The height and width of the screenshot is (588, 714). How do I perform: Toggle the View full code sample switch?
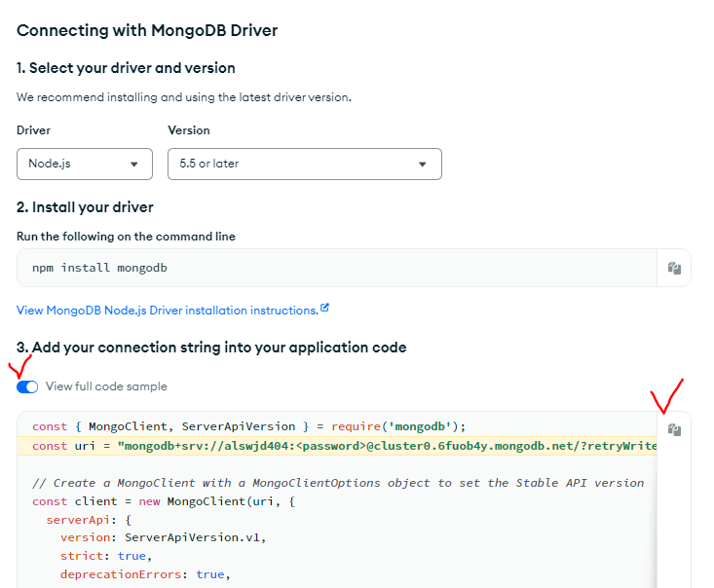click(x=27, y=386)
